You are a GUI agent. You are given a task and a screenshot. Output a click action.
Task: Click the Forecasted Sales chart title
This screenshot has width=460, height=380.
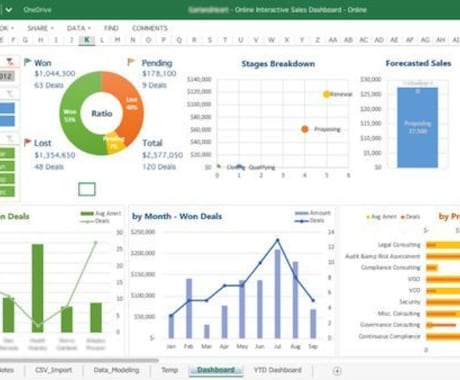click(418, 63)
